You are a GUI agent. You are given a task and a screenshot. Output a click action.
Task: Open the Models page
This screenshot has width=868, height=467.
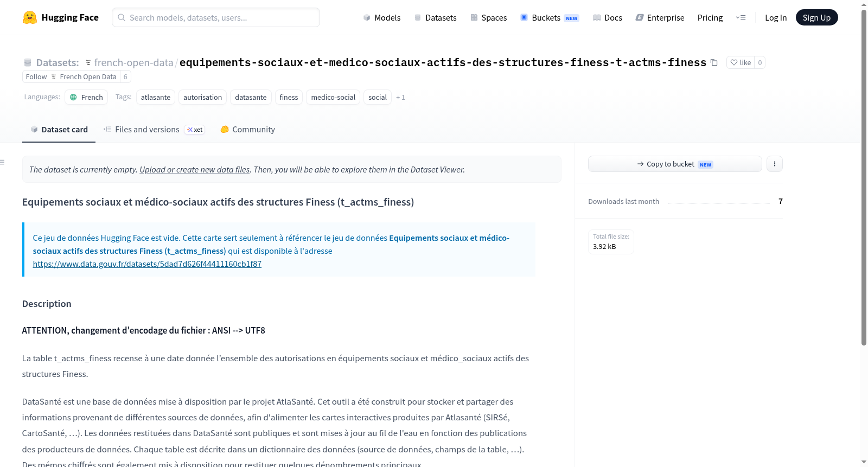click(382, 17)
